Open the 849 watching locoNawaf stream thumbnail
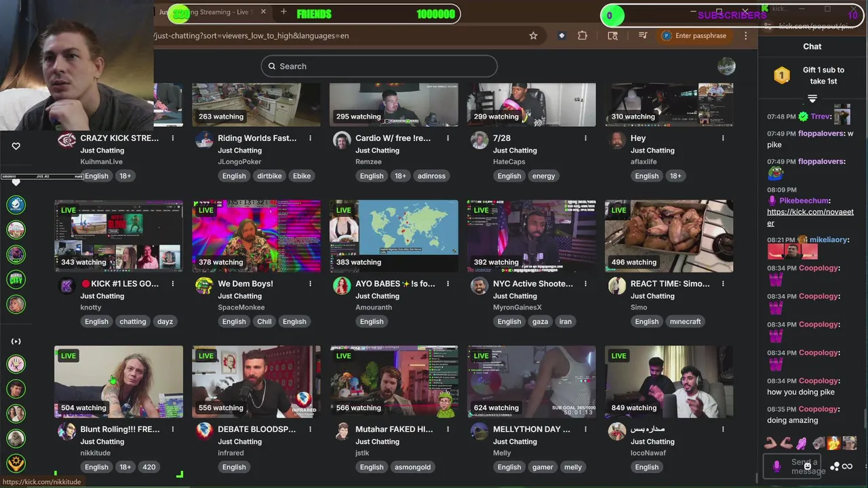Viewport: 868px width, 488px height. 669,382
